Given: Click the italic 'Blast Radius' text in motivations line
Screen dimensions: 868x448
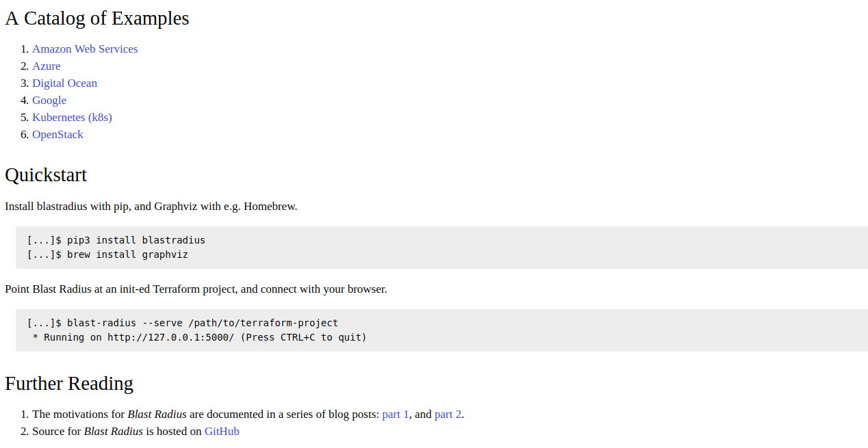Looking at the screenshot, I should tap(157, 414).
